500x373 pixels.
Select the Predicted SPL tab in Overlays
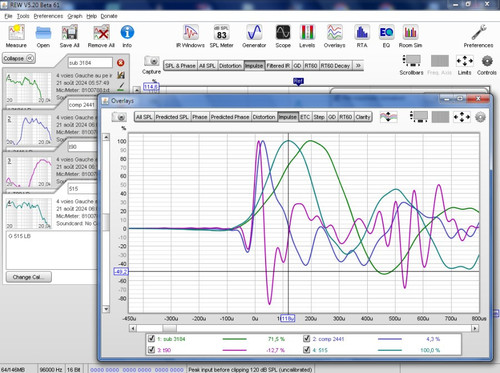172,117
